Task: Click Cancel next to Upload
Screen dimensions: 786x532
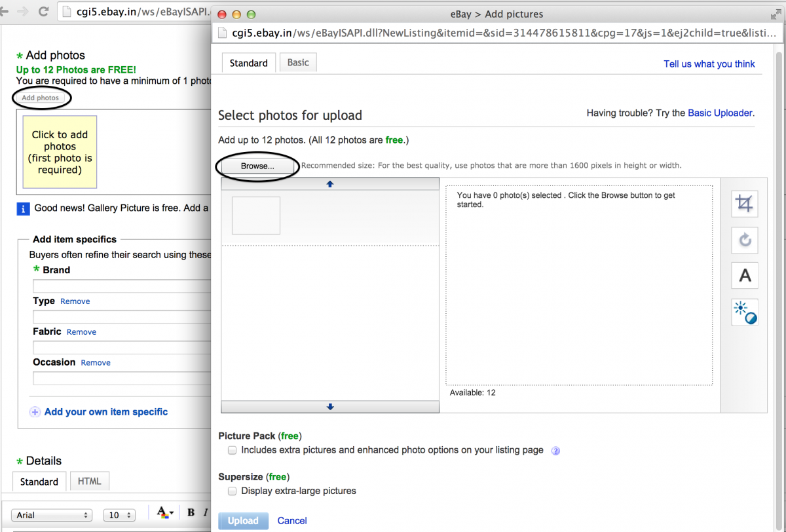Action: (x=292, y=521)
